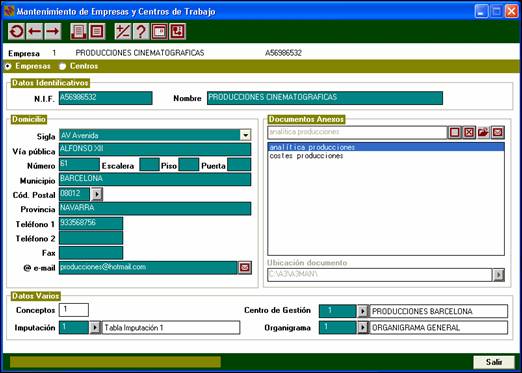
Task: Click the Centro de Gestión code field
Action: click(x=338, y=311)
